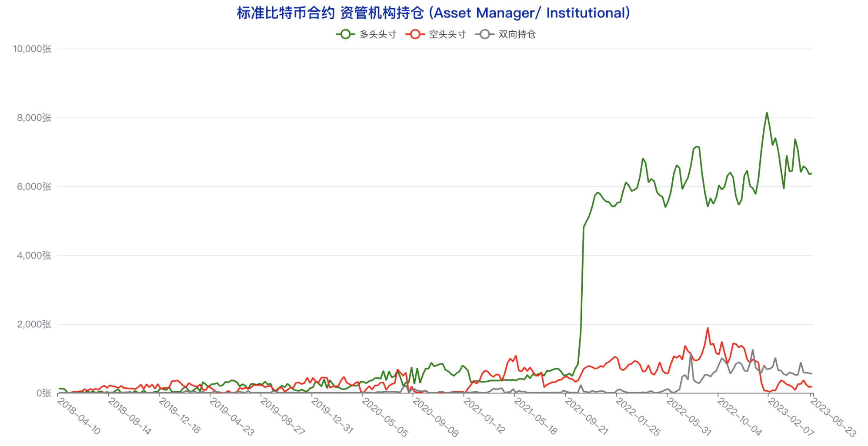Click the highest peak of the red line

click(708, 328)
